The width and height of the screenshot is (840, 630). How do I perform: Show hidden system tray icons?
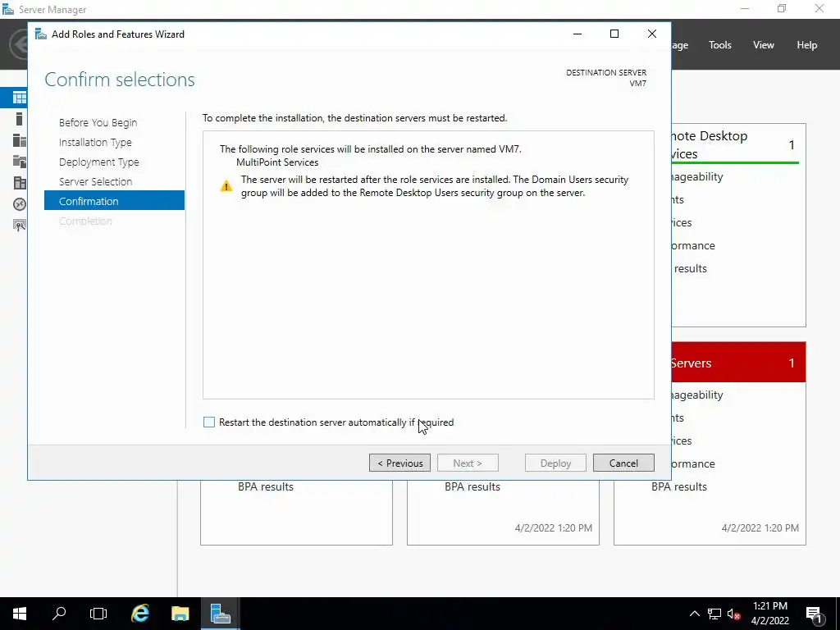[694, 614]
